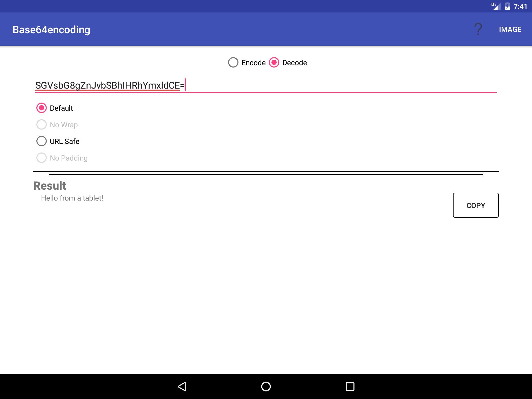Click the SGVsbG8gZnJvbSBhIHRhYmxldCE= input field
This screenshot has height=399, width=532.
(266, 85)
